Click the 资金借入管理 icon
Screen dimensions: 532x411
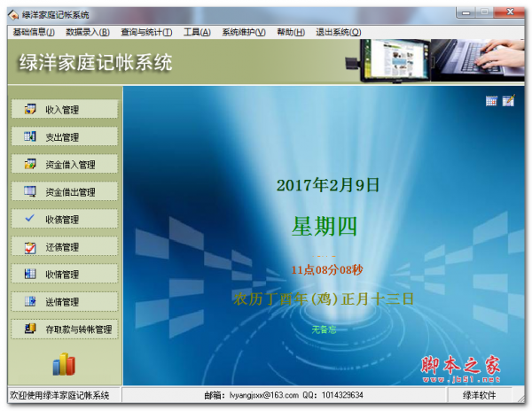(x=30, y=164)
